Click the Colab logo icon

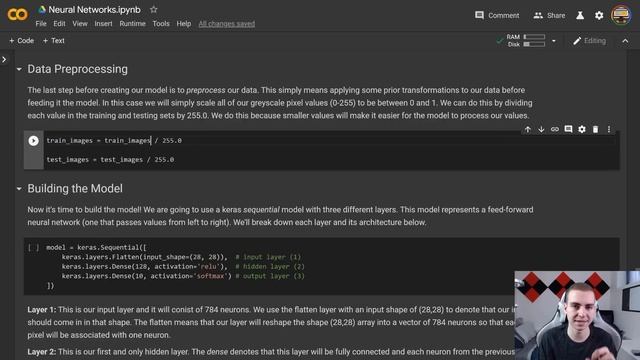point(17,15)
